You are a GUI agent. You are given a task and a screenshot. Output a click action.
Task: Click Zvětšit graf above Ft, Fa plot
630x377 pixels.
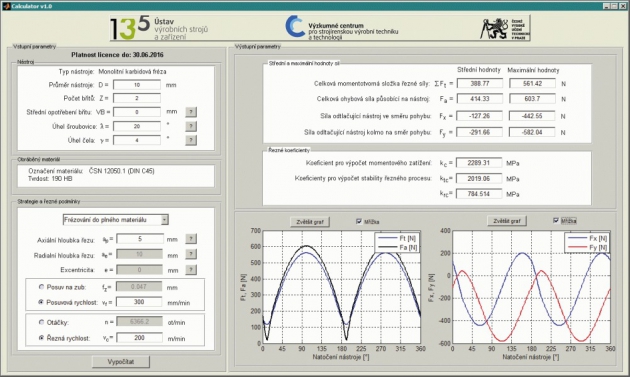click(x=310, y=222)
